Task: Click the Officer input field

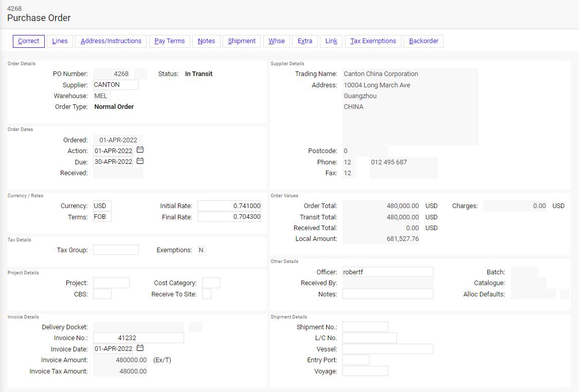Action: (x=388, y=271)
